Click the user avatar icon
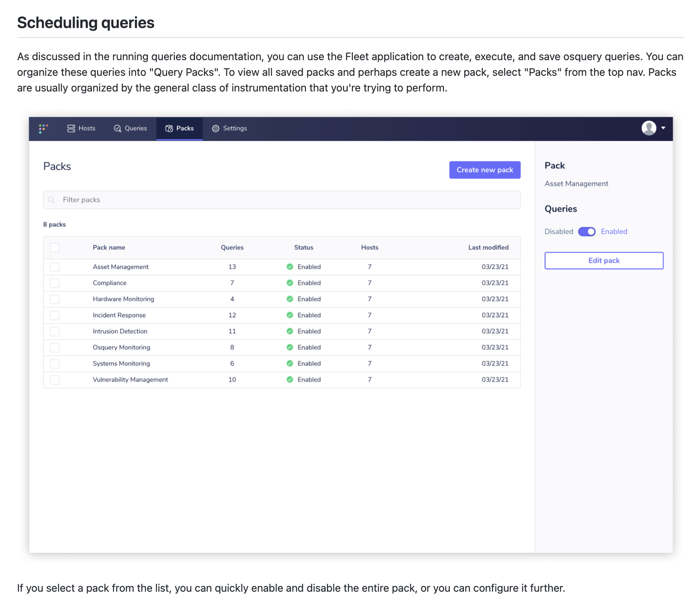This screenshot has width=700, height=609. pos(648,128)
